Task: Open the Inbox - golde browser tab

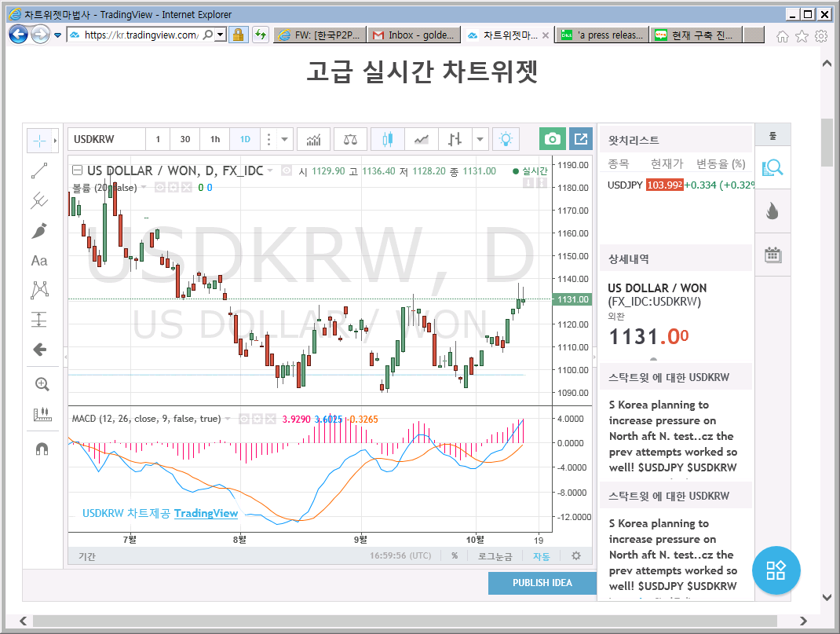Action: [414, 35]
